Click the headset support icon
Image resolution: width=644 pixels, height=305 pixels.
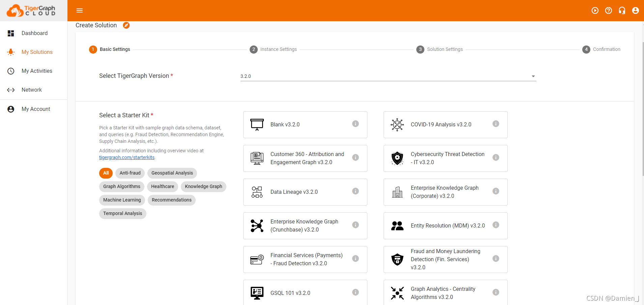(622, 10)
